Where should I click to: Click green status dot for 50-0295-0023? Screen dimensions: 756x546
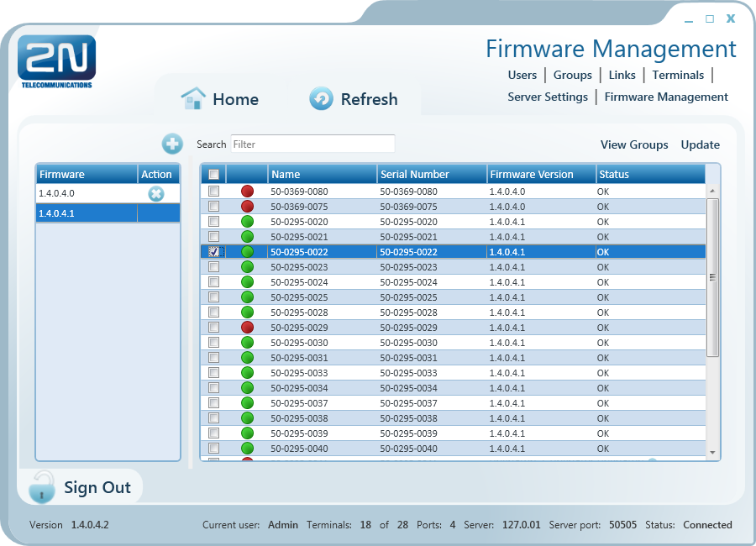(247, 267)
